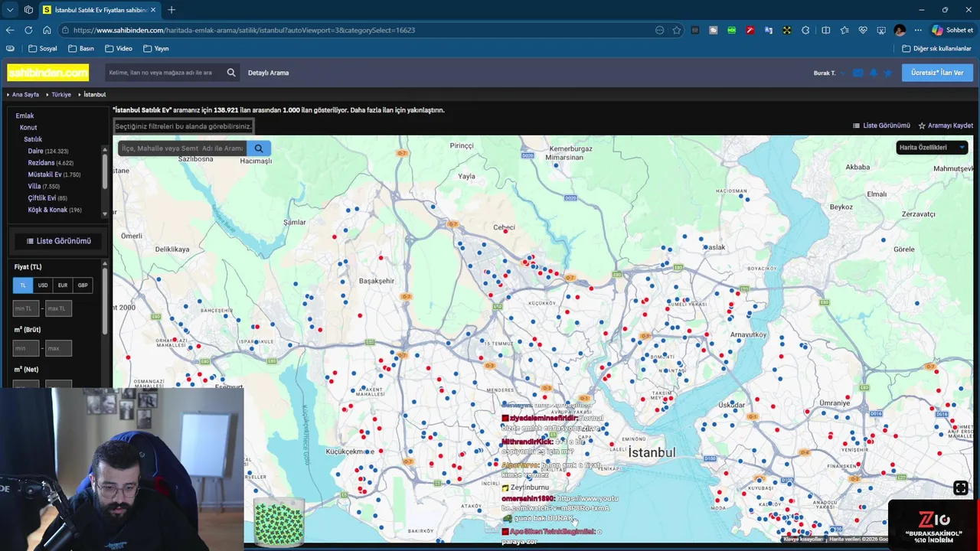Click the blue map search button

(x=259, y=148)
